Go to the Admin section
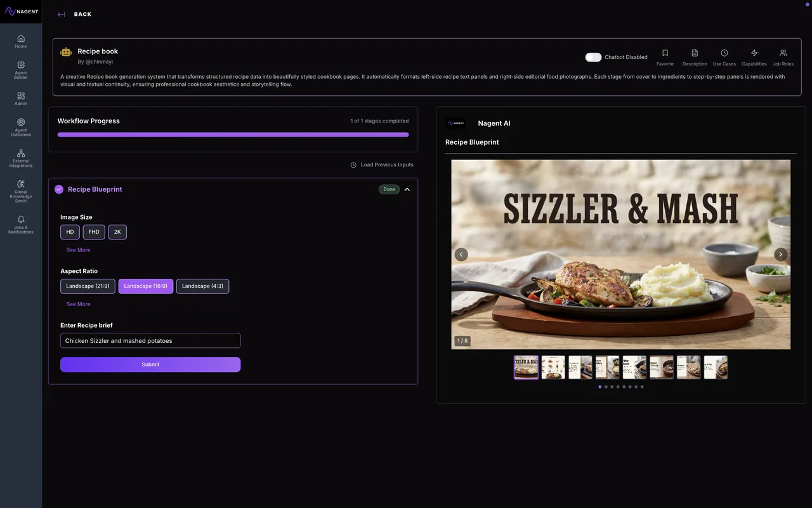Viewport: 812px width, 508px height. point(21,98)
